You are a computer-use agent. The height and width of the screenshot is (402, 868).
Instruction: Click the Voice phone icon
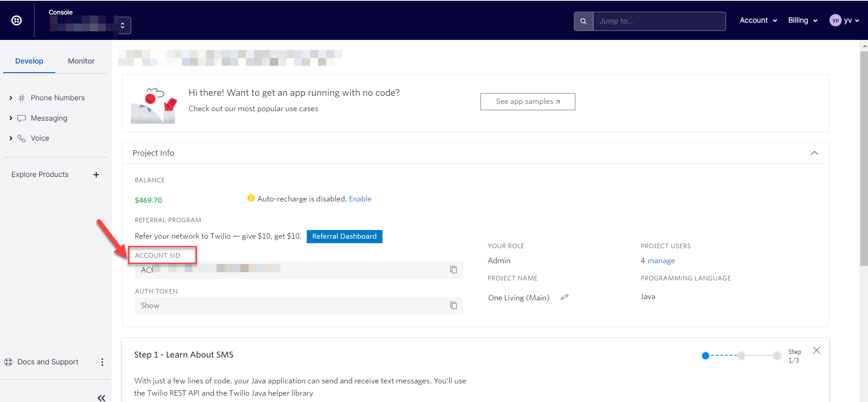coord(21,138)
